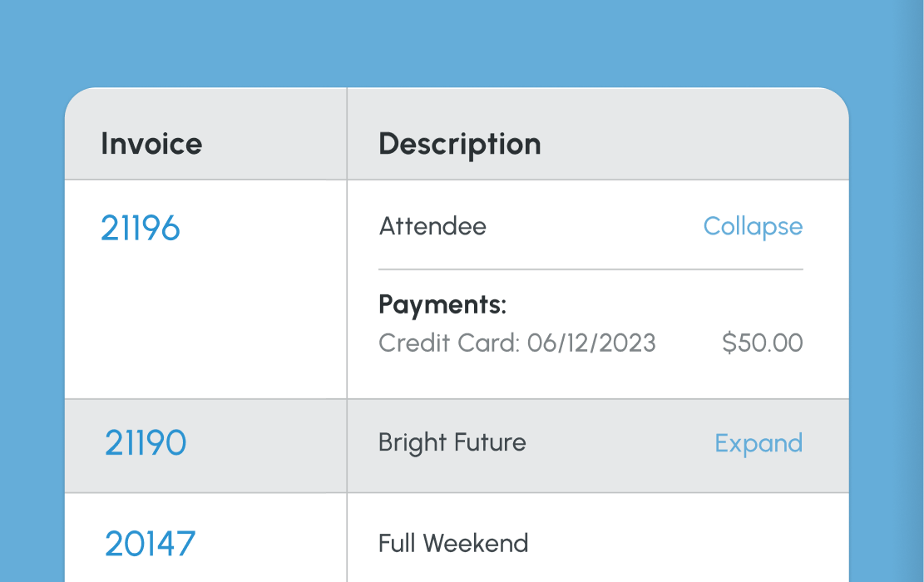Click the blue margin left of table
The image size is (924, 582).
click(32, 333)
